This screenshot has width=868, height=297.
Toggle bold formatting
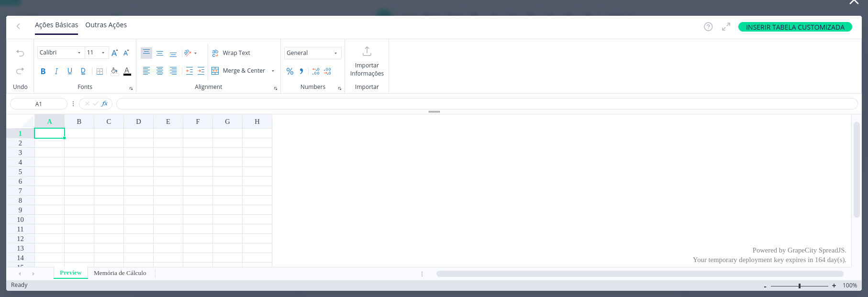pos(43,71)
